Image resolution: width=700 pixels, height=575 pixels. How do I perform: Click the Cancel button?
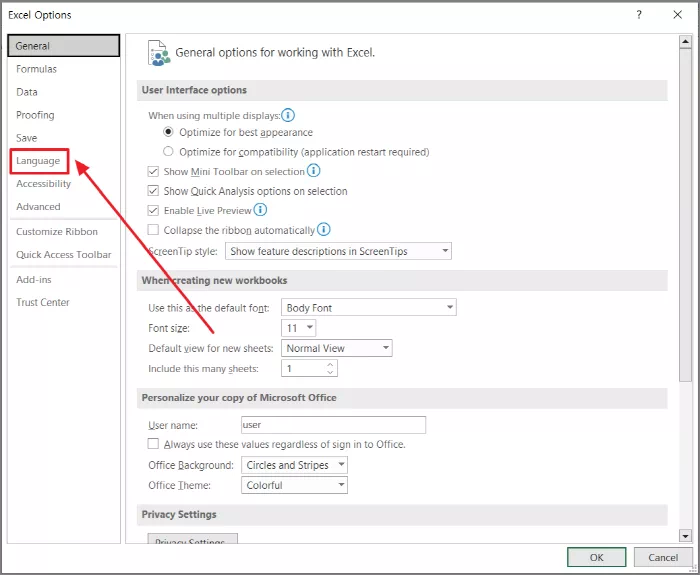[663, 557]
